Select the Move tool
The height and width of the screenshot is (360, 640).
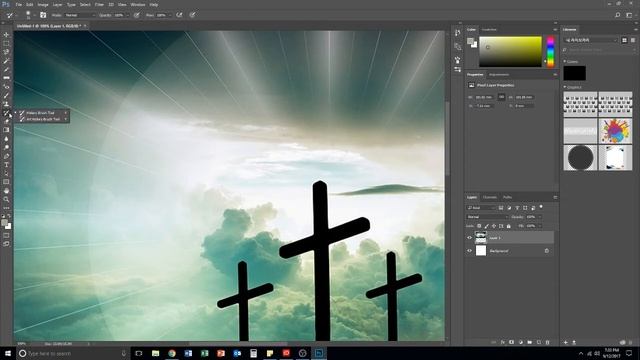[6, 35]
